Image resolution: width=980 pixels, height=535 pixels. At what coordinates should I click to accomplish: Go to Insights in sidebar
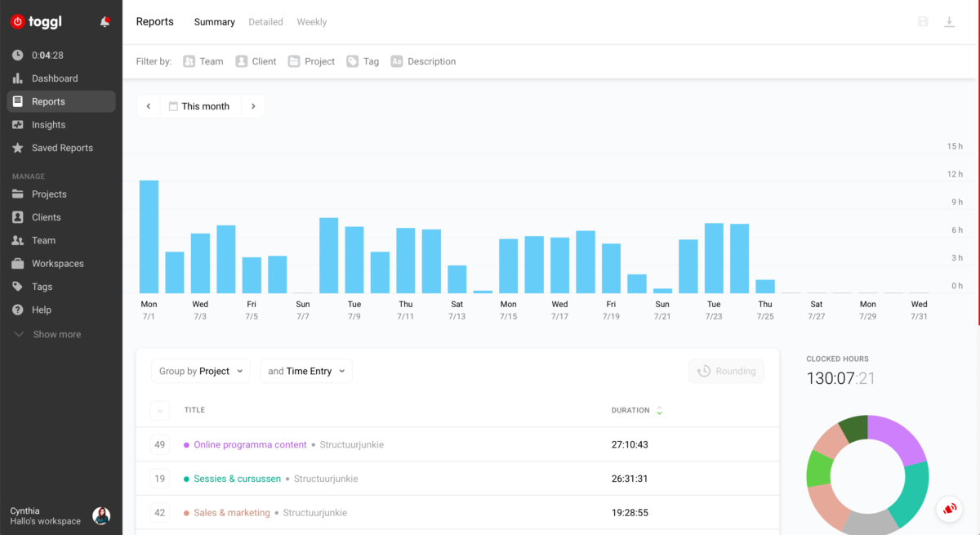pyautogui.click(x=48, y=125)
